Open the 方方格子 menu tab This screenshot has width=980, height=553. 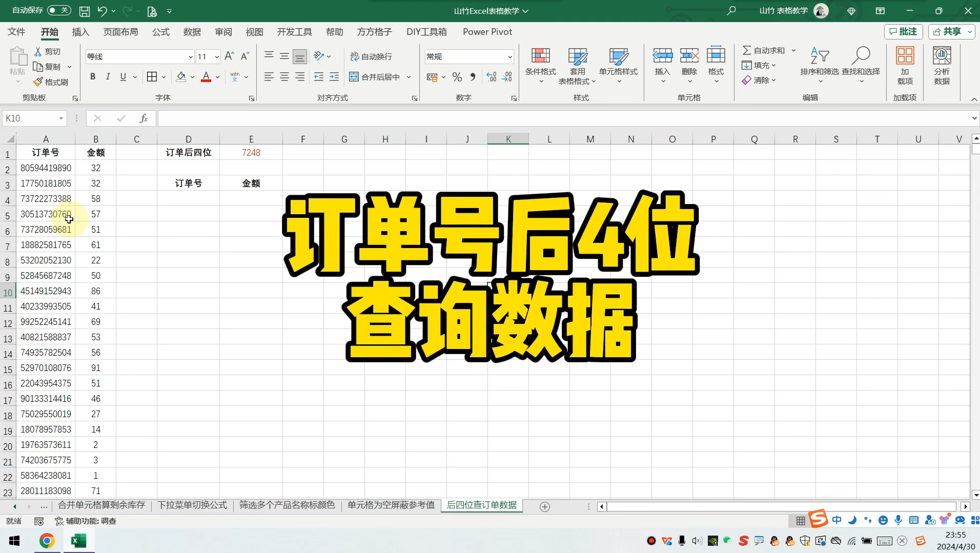pyautogui.click(x=373, y=31)
